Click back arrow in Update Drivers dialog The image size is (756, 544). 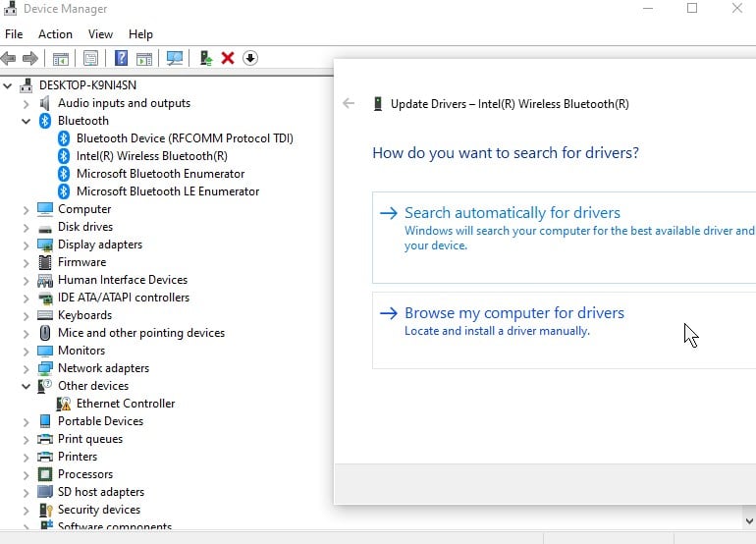[x=349, y=103]
